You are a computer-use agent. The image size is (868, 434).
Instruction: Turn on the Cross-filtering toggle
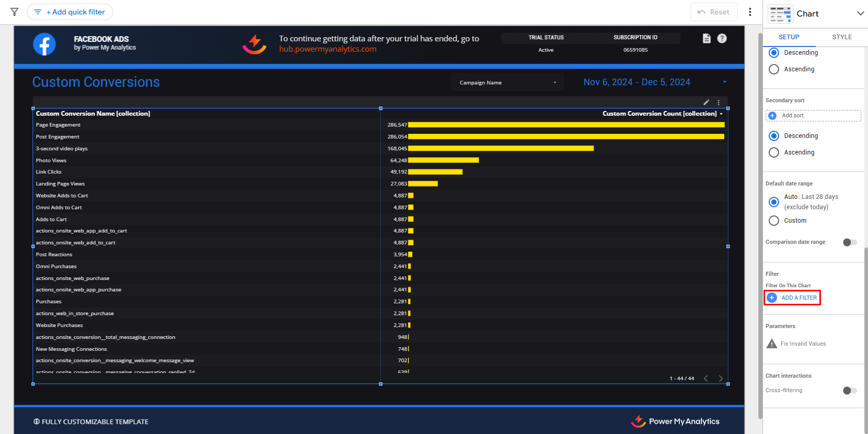tap(849, 391)
